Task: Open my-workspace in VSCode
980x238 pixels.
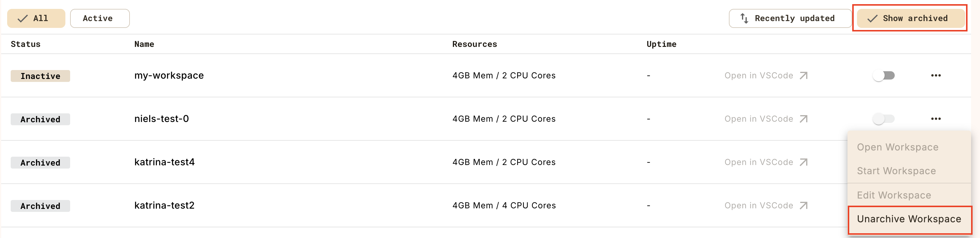Action: tap(758, 76)
